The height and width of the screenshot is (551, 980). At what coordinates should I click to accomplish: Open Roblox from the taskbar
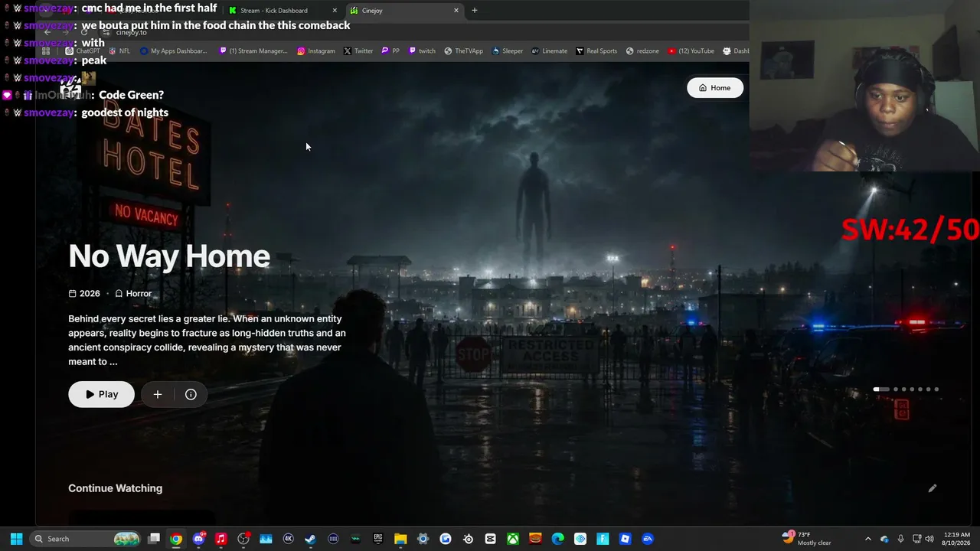(x=626, y=539)
